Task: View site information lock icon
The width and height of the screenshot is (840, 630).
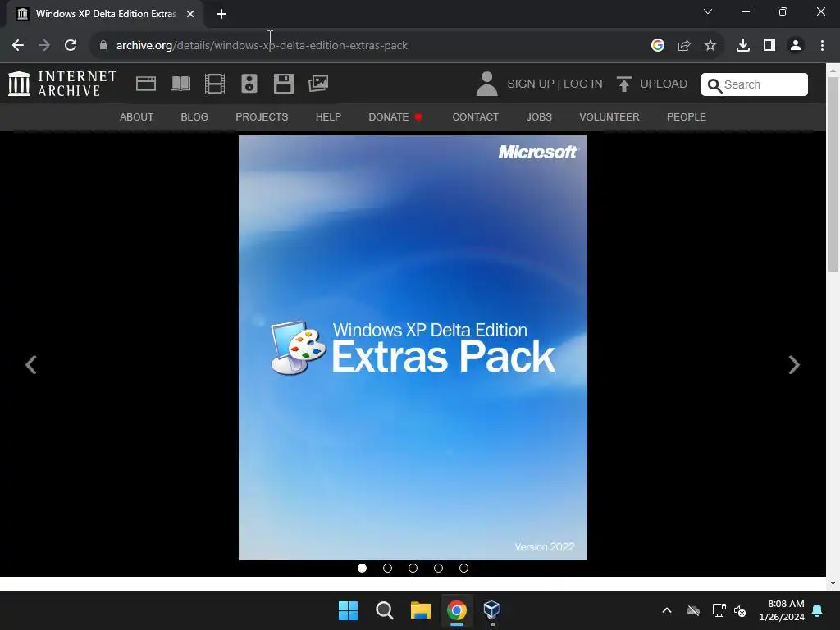Action: [x=103, y=46]
